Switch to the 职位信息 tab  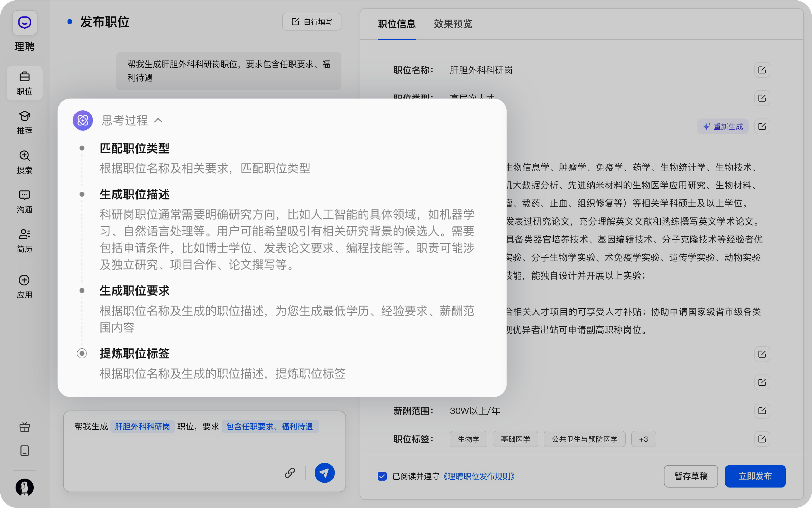pyautogui.click(x=396, y=24)
